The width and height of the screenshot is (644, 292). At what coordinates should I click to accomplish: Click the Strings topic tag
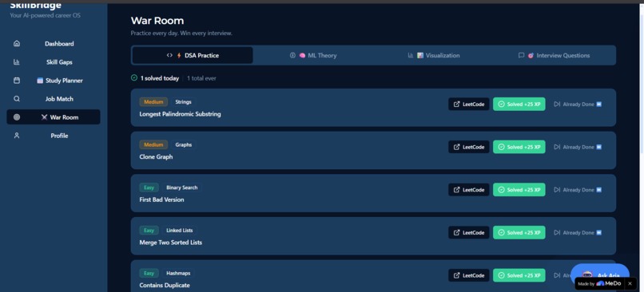pos(183,101)
